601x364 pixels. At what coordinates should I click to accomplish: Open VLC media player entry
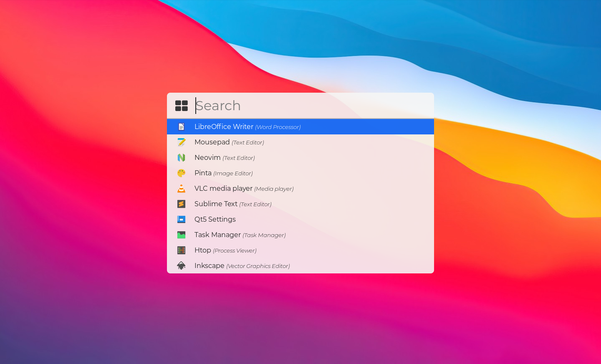[300, 188]
